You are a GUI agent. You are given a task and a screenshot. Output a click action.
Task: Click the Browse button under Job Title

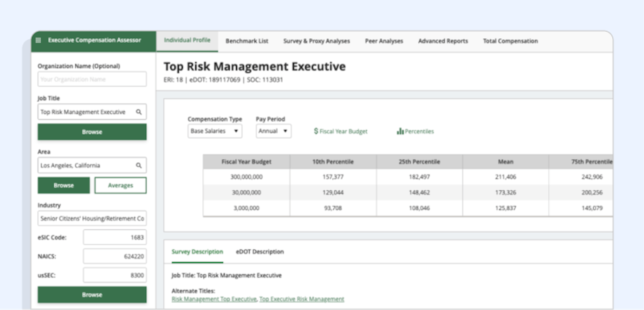pyautogui.click(x=92, y=132)
